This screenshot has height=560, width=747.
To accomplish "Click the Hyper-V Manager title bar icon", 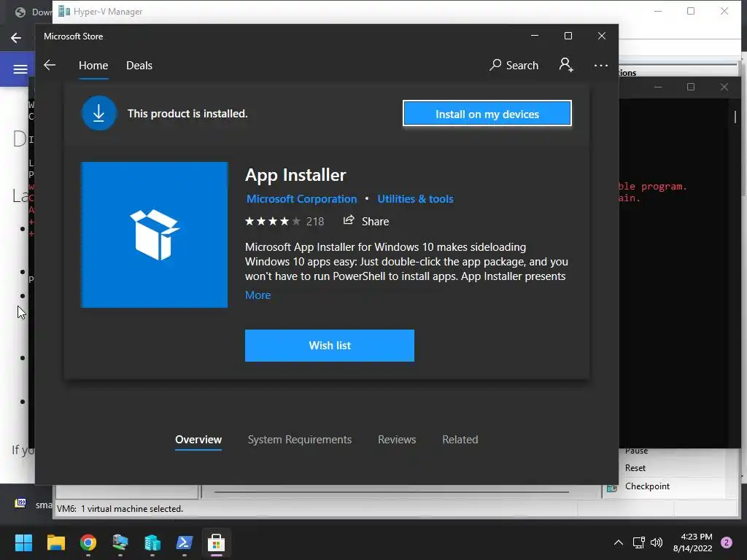I will [64, 12].
